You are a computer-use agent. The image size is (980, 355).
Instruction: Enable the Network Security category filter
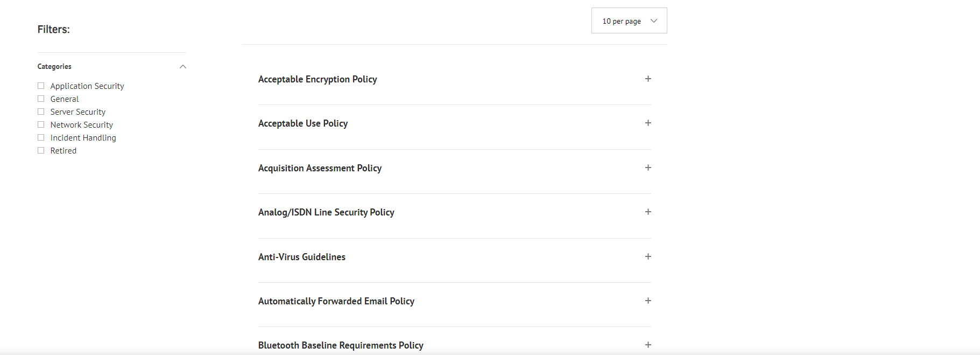[x=41, y=124]
